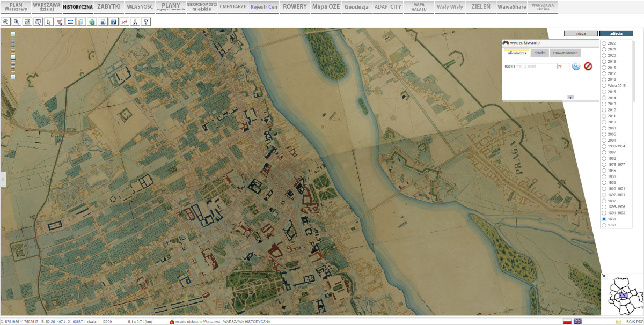Open the HISTORYCZNA tab
The image size is (644, 325).
pos(77,7)
